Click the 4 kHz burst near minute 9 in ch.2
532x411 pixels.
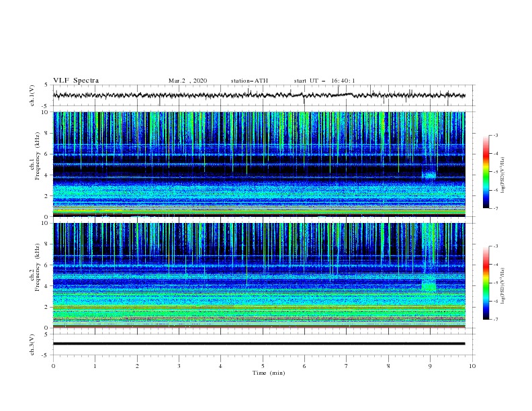click(429, 284)
